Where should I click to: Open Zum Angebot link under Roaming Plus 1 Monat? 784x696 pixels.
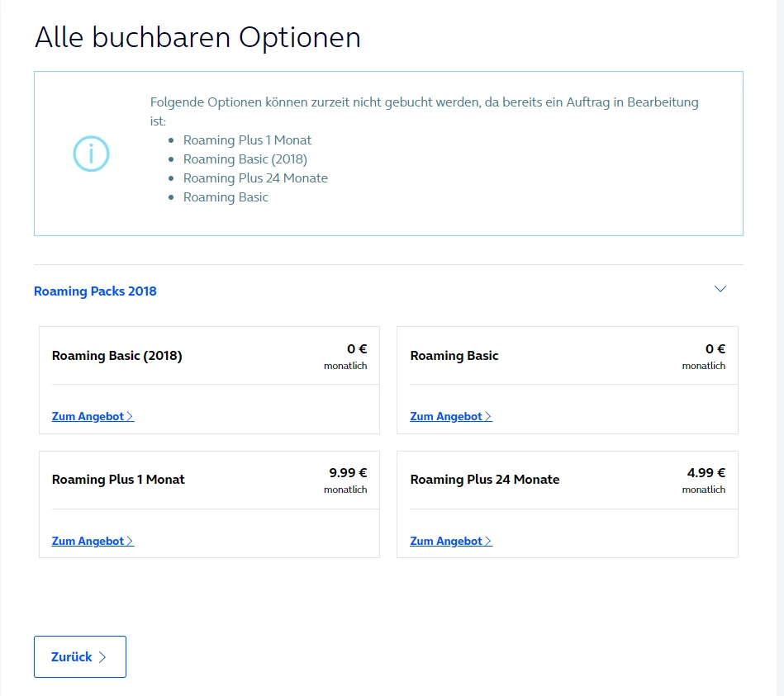(87, 541)
